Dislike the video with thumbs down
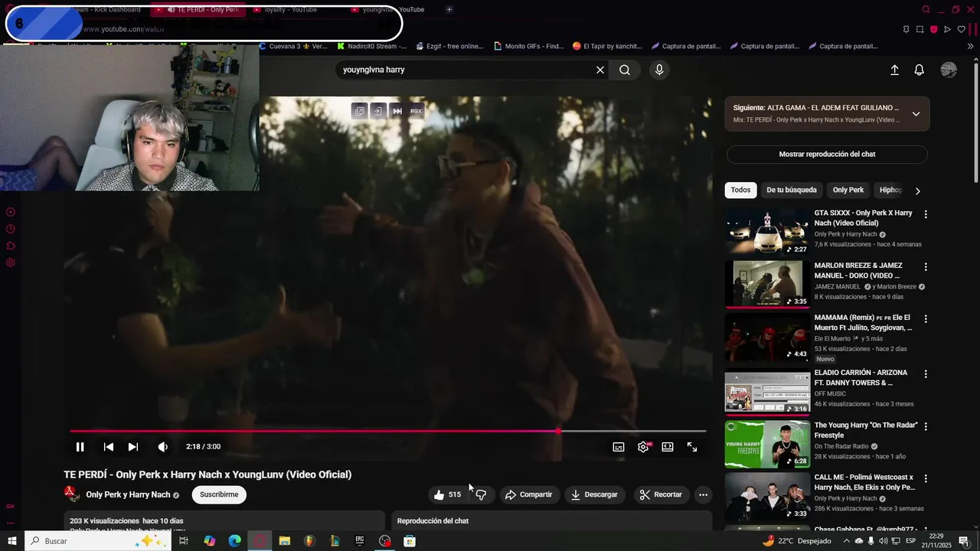 481,494
